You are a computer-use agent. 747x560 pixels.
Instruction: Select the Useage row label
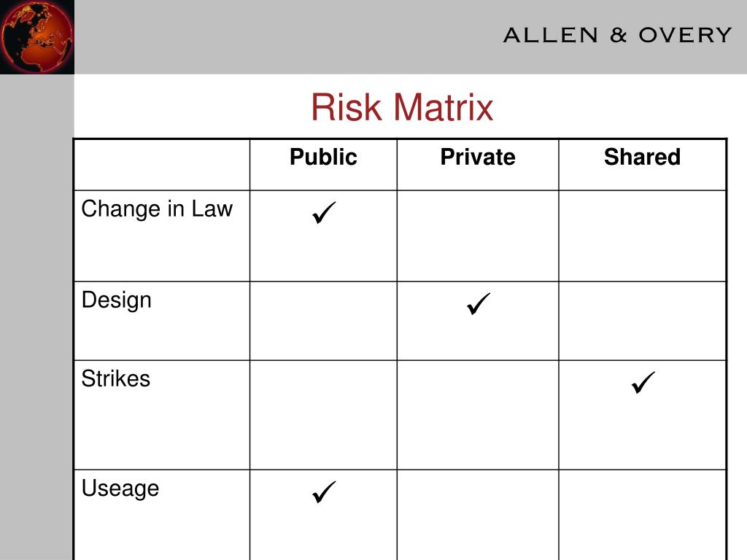[x=120, y=489]
